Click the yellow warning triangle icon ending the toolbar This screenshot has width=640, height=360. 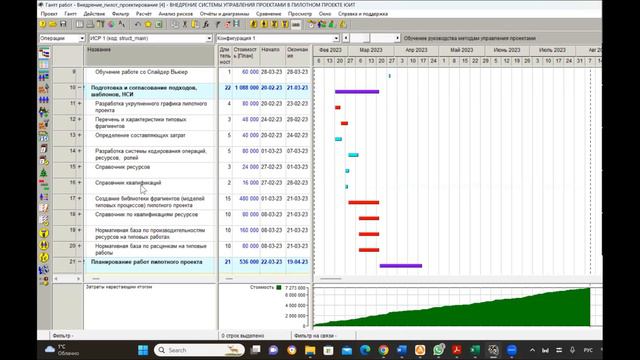tap(342, 24)
